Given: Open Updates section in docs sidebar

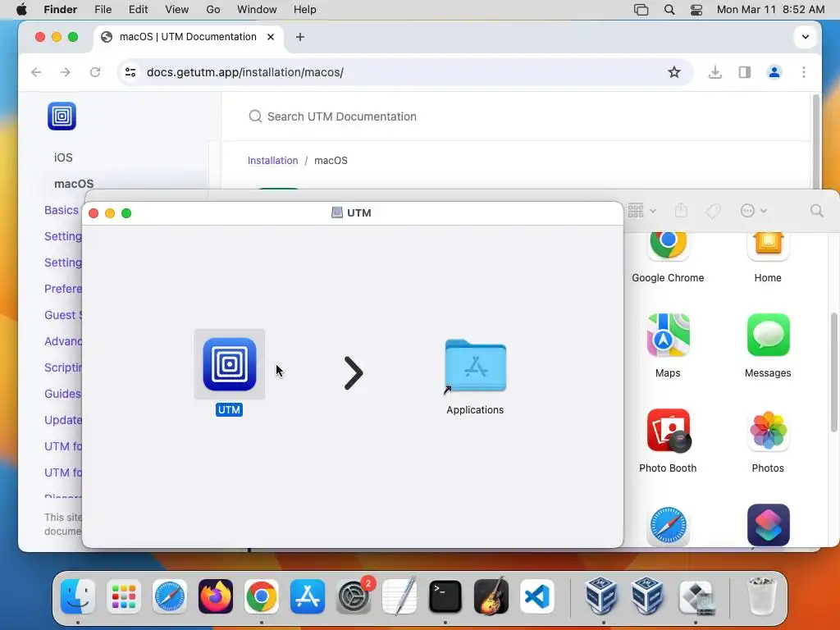Looking at the screenshot, I should click(62, 420).
